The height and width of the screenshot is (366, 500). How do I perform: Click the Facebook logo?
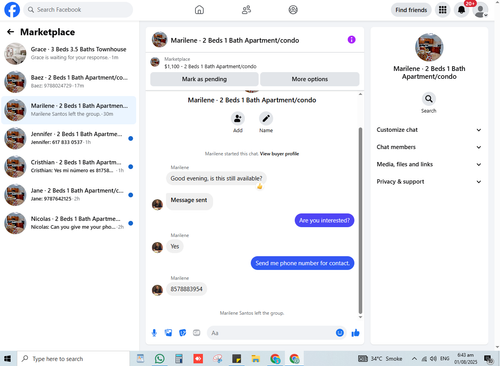click(x=12, y=10)
